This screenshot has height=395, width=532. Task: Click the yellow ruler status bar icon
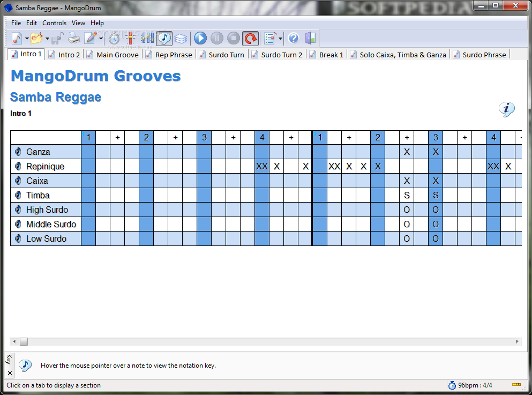516,384
